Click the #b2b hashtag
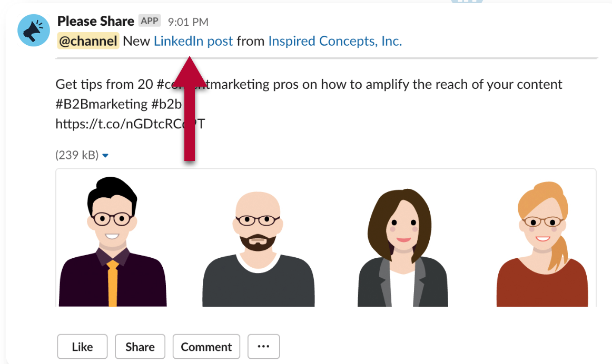The width and height of the screenshot is (612, 364). [166, 104]
